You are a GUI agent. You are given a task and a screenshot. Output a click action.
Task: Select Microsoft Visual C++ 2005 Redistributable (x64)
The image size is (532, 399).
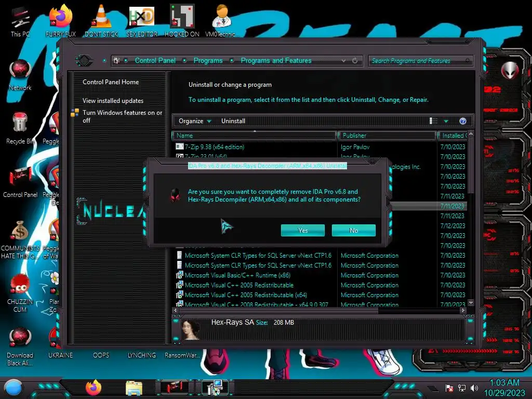(246, 295)
